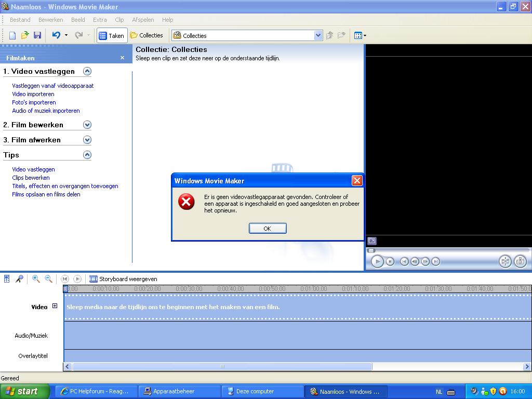This screenshot has height=399, width=532.
Task: Click the Stop button in preview monitor
Action: point(390,262)
